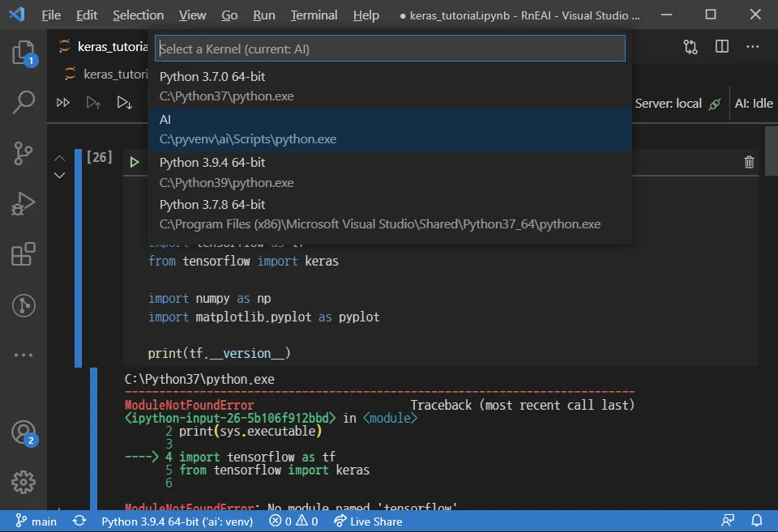
Task: Open the Explorer view in activity bar
Action: (x=24, y=52)
